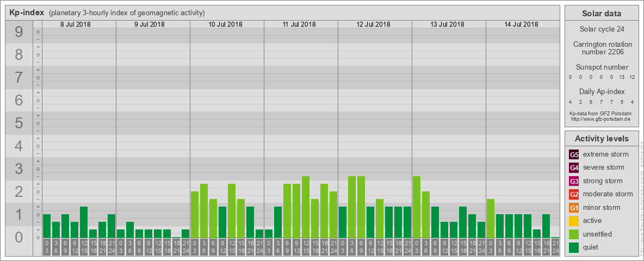Viewport: 644px width, 261px height.
Task: Select the 8 Jul 2018 date header
Action: tap(76, 24)
